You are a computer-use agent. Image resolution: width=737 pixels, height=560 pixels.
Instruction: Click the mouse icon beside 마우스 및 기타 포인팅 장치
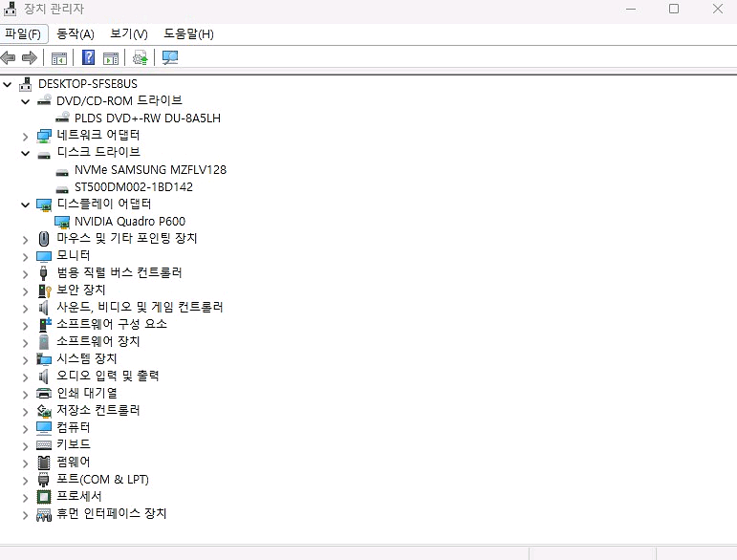44,239
